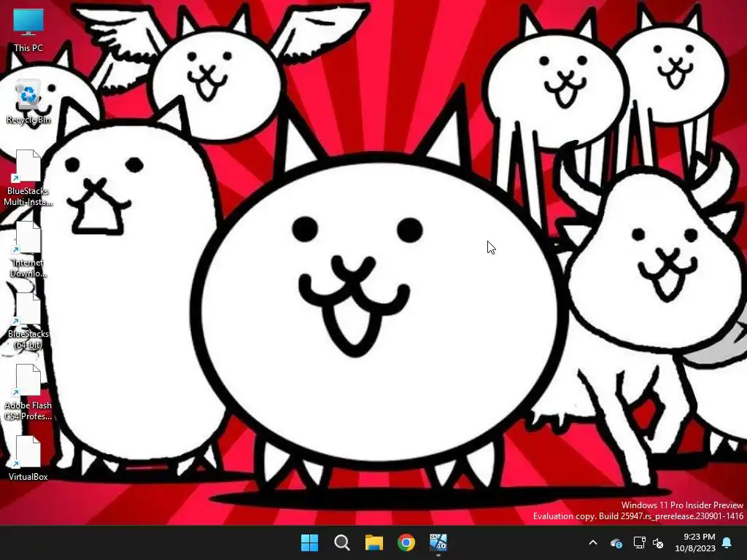This screenshot has height=560, width=747.
Task: Open the Windows Start menu
Action: [309, 542]
